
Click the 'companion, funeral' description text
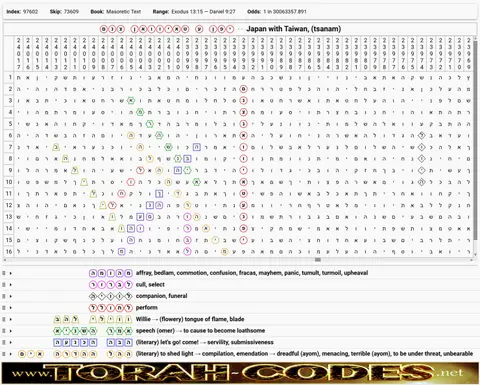(x=162, y=296)
